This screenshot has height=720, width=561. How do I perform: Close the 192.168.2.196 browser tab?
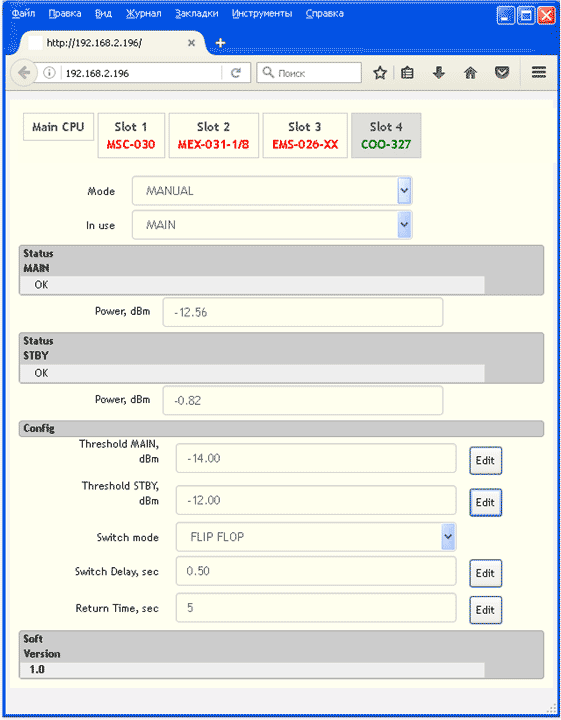pyautogui.click(x=191, y=43)
